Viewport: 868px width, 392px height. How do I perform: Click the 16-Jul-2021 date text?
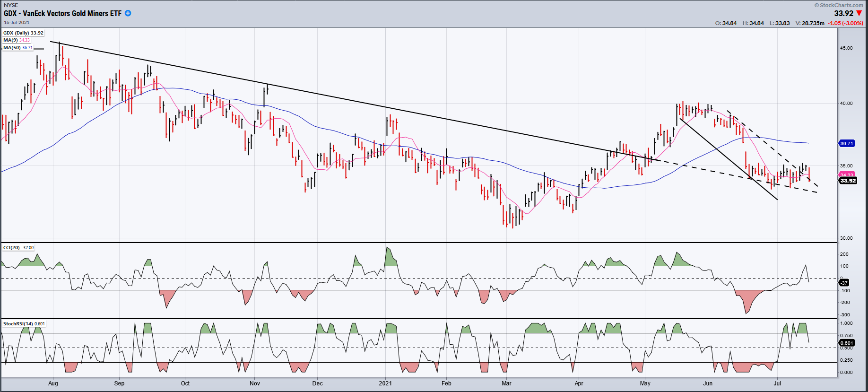tap(17, 22)
